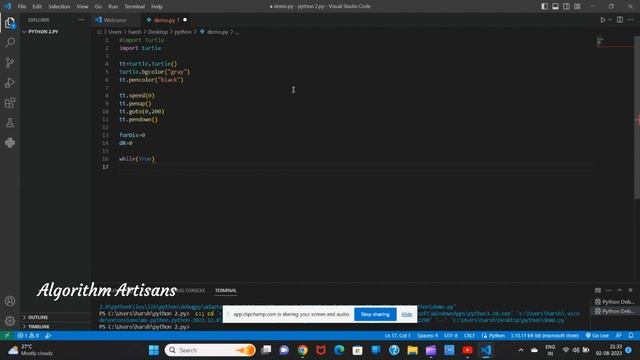The height and width of the screenshot is (360, 640).
Task: Start Go Live server
Action: [x=597, y=336]
